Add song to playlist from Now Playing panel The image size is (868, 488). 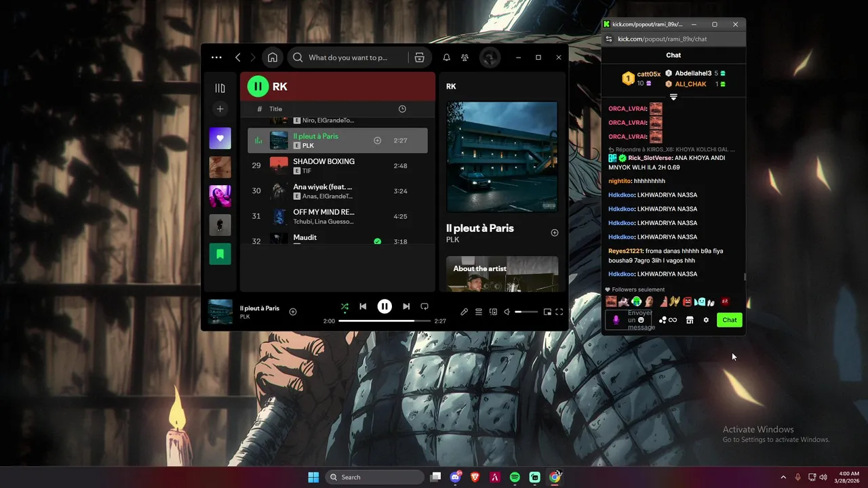[555, 232]
